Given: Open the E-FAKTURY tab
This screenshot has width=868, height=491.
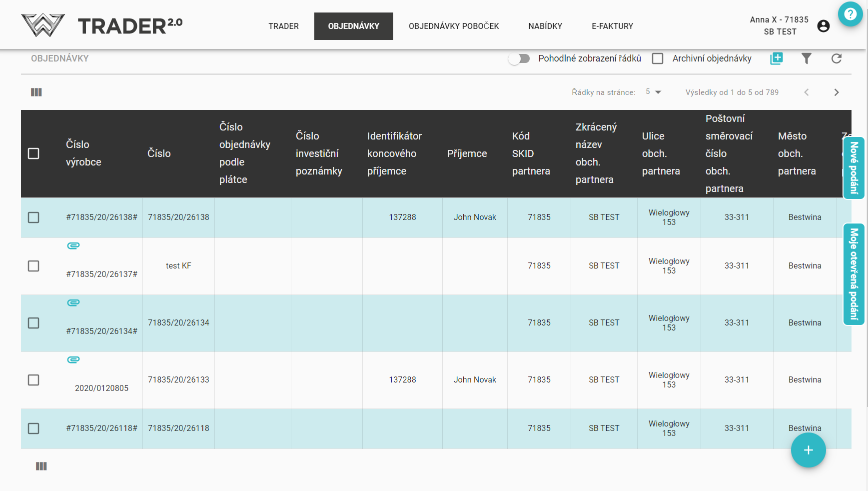Looking at the screenshot, I should pyautogui.click(x=612, y=26).
